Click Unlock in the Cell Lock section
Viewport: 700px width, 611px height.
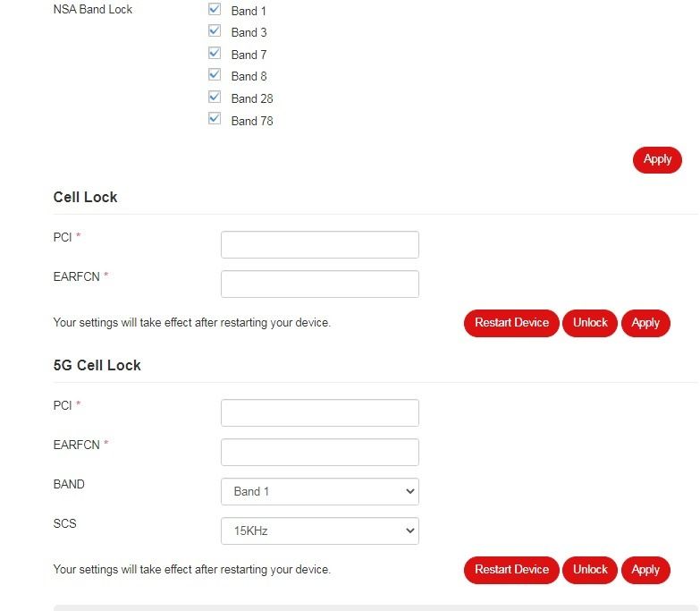tap(590, 323)
